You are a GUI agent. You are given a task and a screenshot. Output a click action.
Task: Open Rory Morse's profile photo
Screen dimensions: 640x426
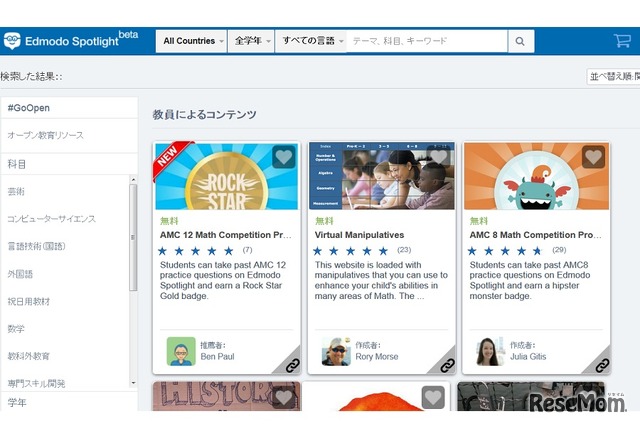(336, 351)
